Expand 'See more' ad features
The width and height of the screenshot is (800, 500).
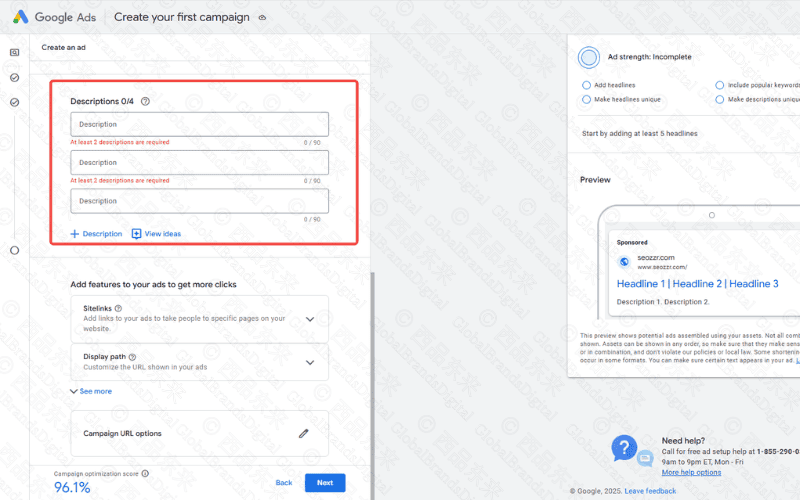click(91, 391)
